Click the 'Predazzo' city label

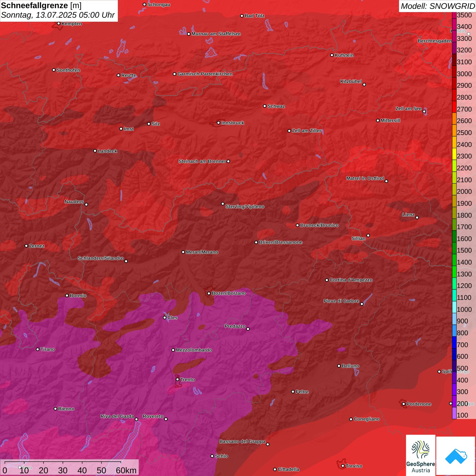click(235, 326)
